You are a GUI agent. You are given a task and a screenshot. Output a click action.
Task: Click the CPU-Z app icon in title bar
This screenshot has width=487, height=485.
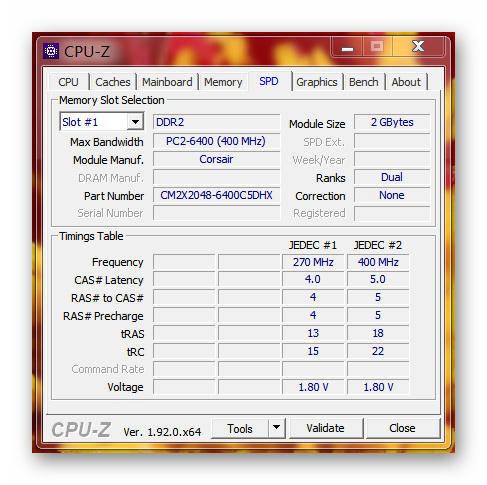(51, 51)
